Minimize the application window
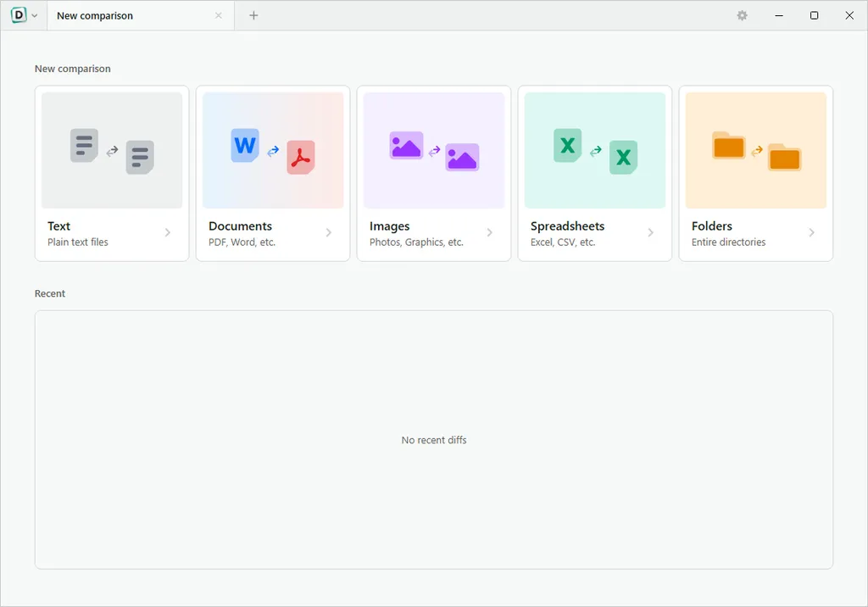 (779, 15)
